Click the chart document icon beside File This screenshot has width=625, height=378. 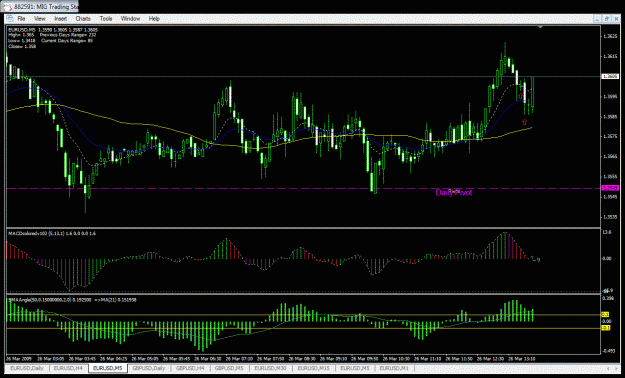(x=10, y=19)
